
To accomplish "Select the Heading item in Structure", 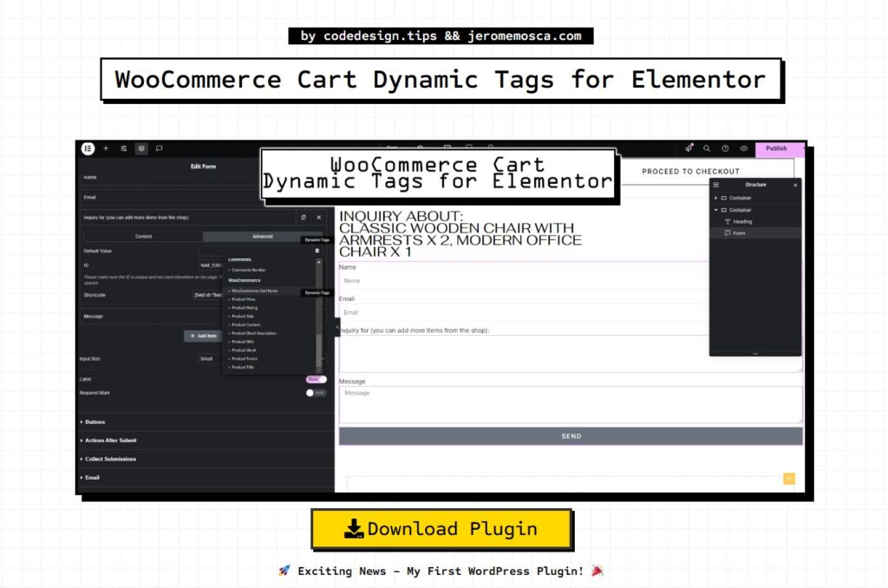I will tap(742, 222).
